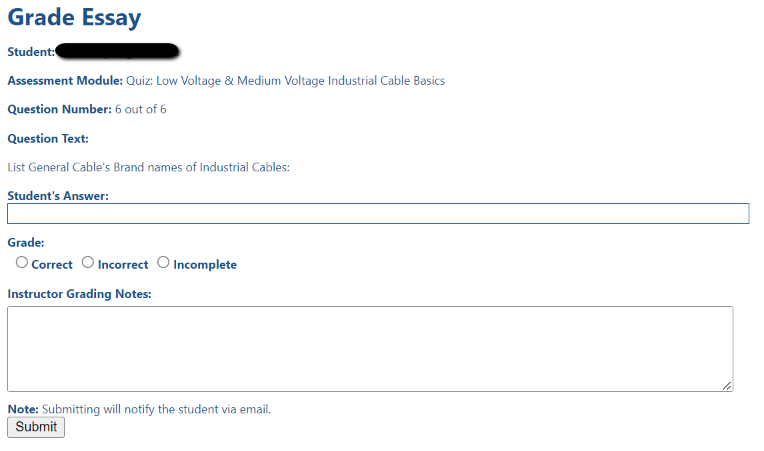The height and width of the screenshot is (451, 764).
Task: Click the "Incorrect" label text
Action: tap(123, 264)
